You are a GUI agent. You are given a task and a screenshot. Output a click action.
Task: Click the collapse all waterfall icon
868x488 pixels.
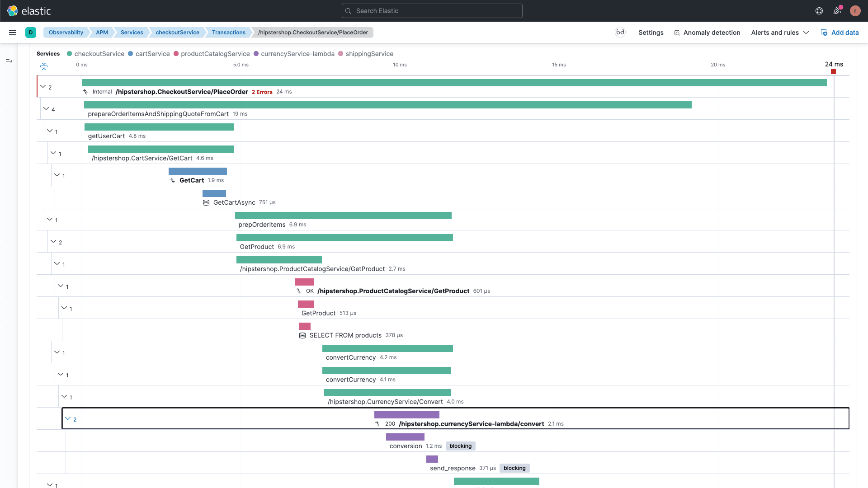tap(44, 66)
